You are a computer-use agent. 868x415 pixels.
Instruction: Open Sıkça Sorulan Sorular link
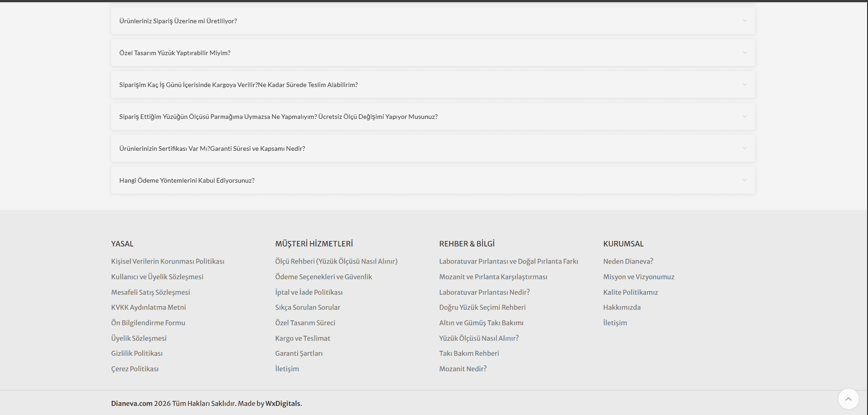coord(308,307)
